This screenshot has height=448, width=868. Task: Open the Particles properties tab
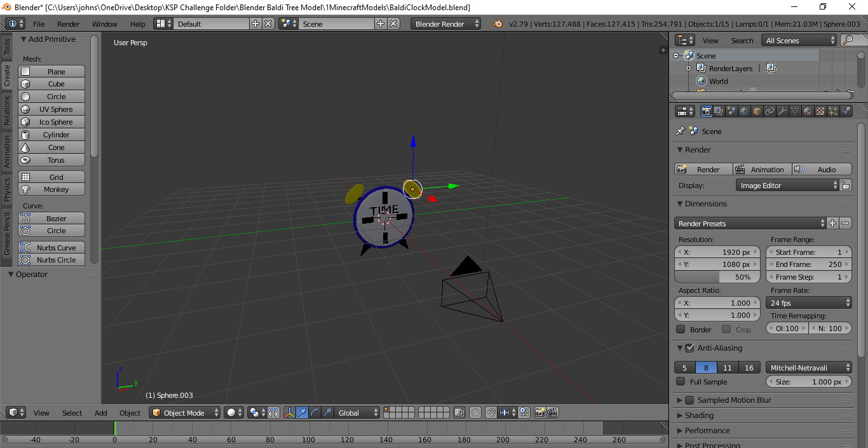832,111
